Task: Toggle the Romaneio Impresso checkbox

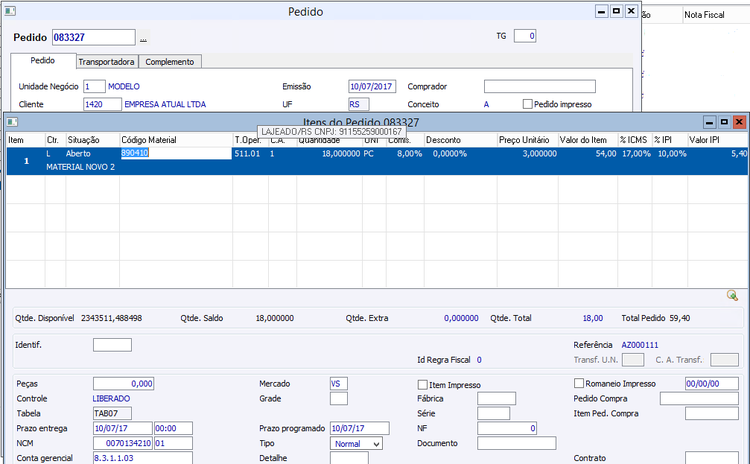Action: click(x=579, y=383)
